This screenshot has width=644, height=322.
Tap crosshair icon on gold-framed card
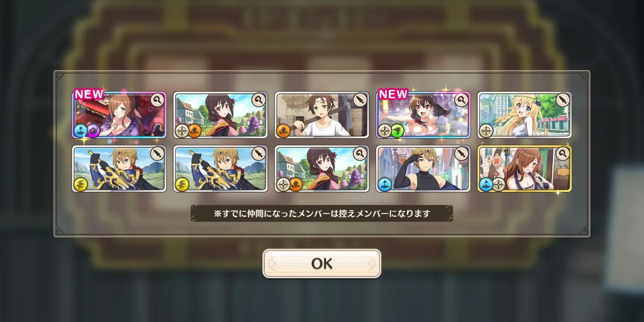coord(499,184)
